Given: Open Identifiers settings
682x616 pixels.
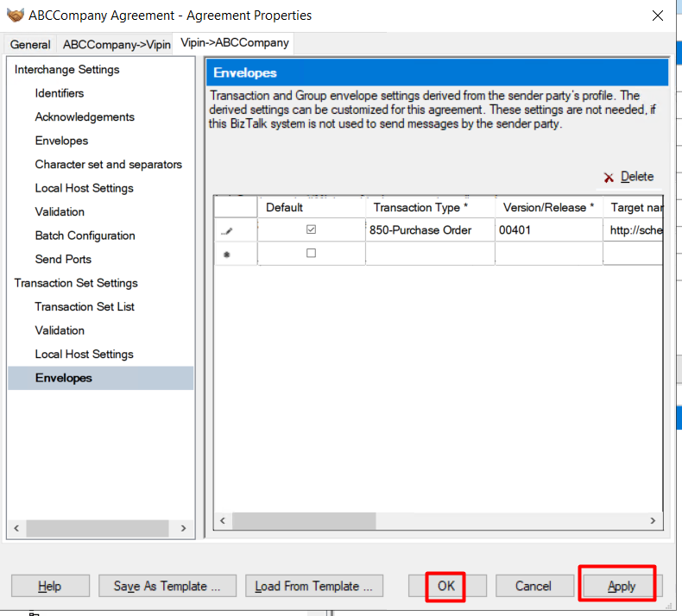Looking at the screenshot, I should coord(60,93).
